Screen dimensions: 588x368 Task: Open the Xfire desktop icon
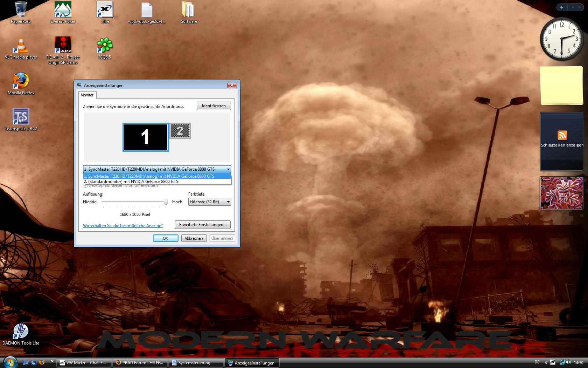click(105, 10)
